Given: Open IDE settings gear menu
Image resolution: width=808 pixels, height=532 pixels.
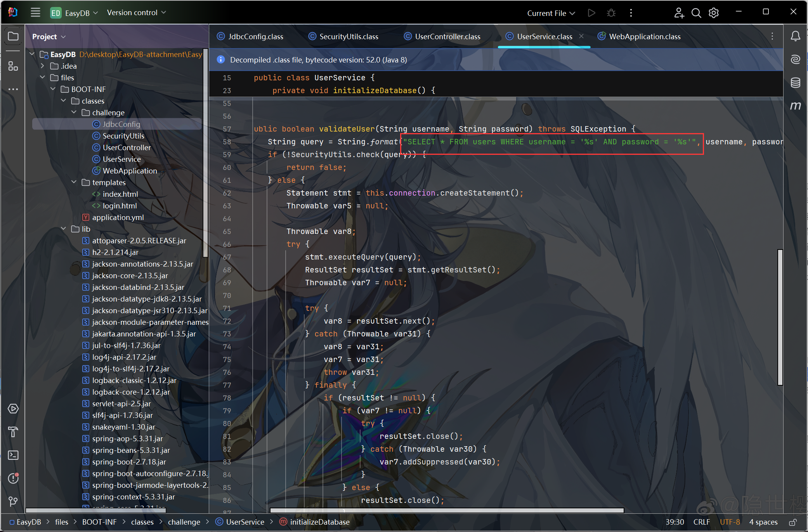Looking at the screenshot, I should click(714, 13).
